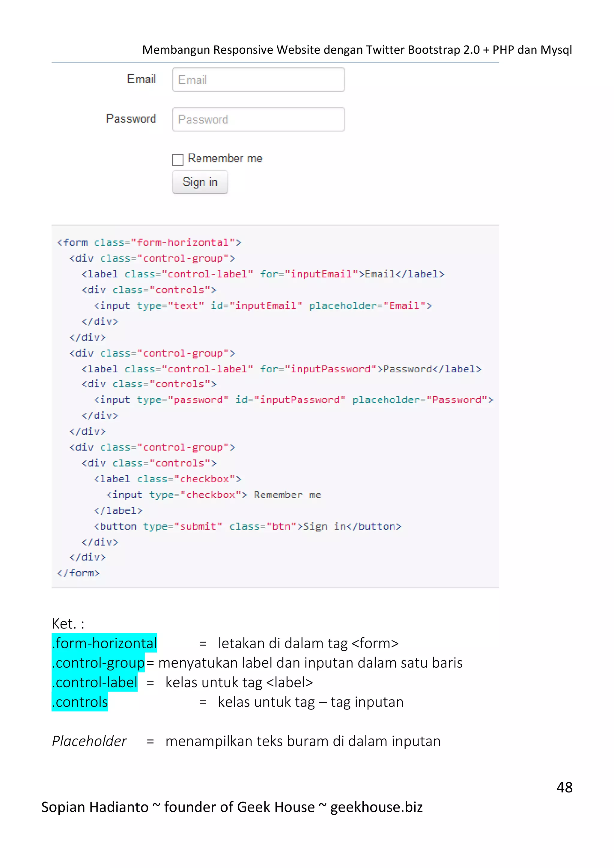Click the closing '</form>' code line

pyautogui.click(x=78, y=573)
